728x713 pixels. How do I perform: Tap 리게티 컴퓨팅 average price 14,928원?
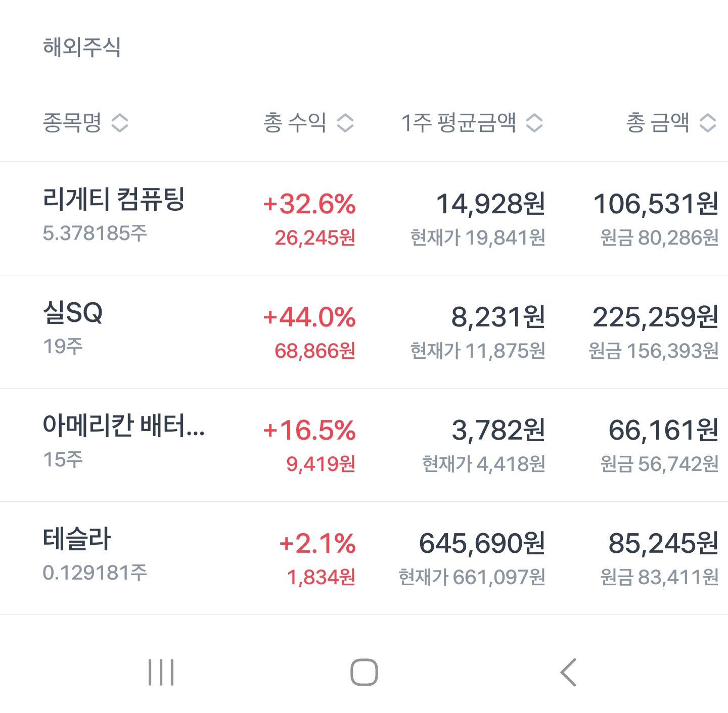pos(490,204)
